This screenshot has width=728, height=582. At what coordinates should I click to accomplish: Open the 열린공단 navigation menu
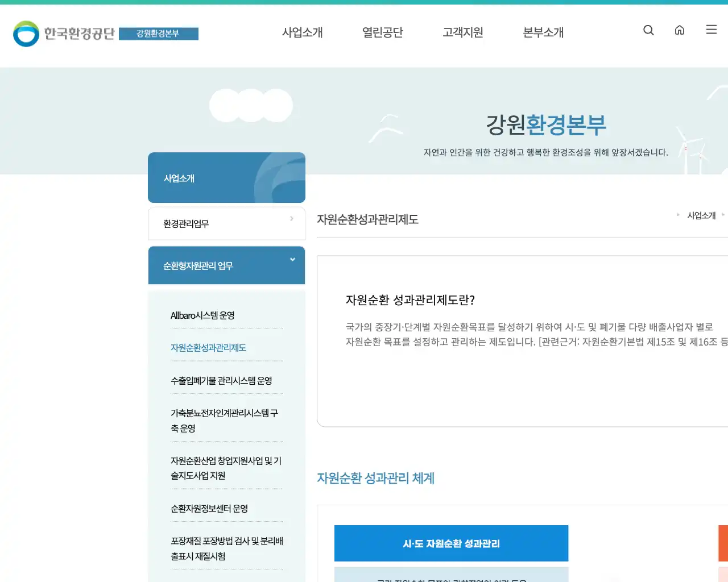click(382, 32)
